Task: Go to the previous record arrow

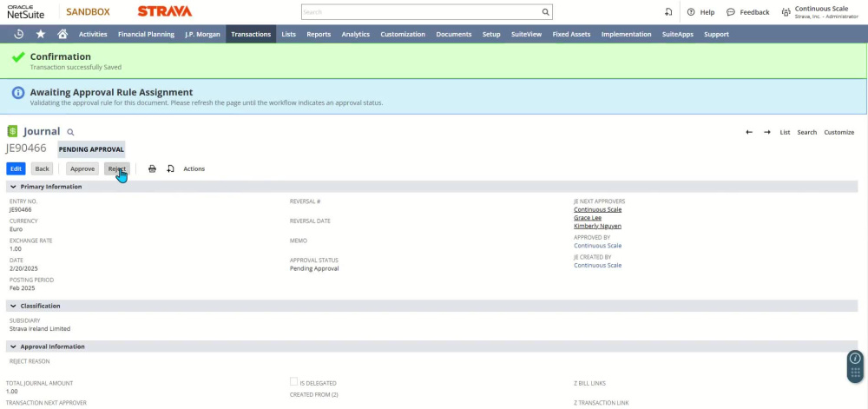Action: pos(749,132)
